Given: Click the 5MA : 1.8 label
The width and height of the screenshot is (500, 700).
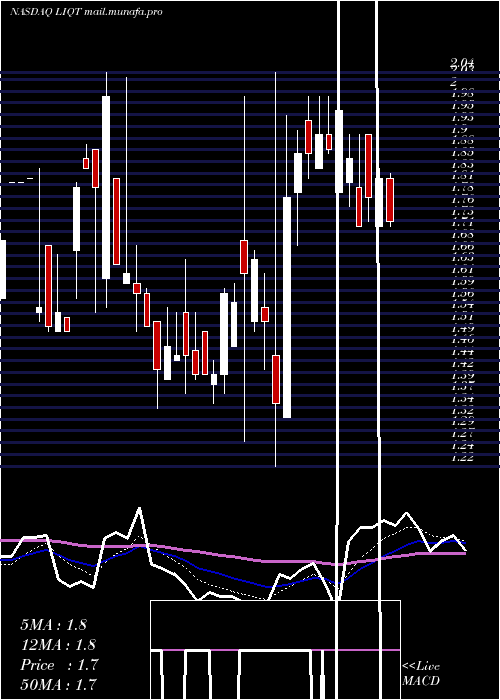Looking at the screenshot, I should tap(54, 625).
